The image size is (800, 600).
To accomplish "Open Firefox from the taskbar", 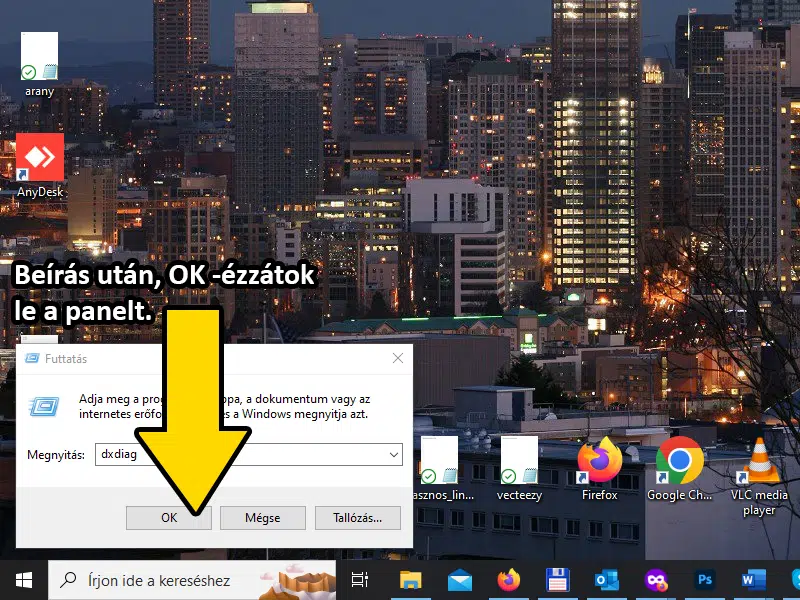I will 509,580.
